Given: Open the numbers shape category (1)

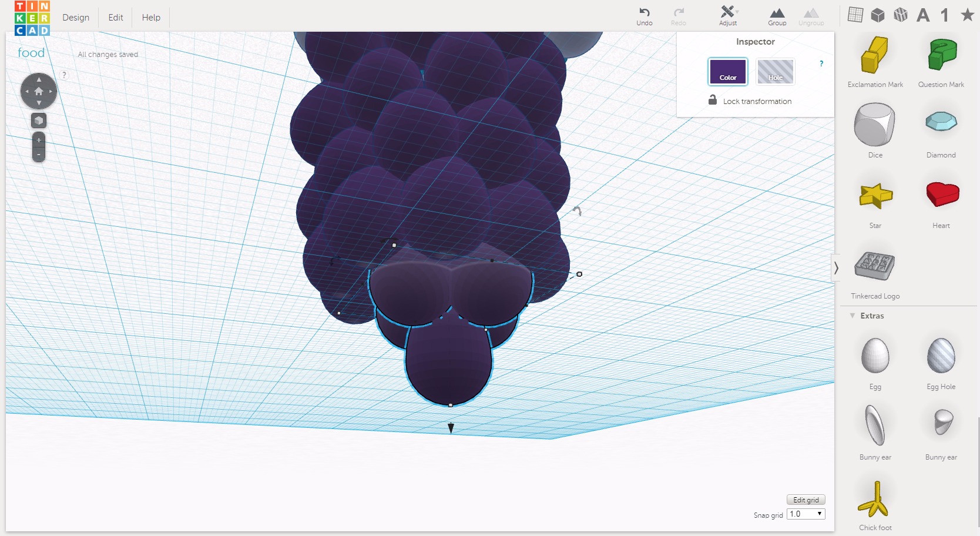Looking at the screenshot, I should (945, 15).
